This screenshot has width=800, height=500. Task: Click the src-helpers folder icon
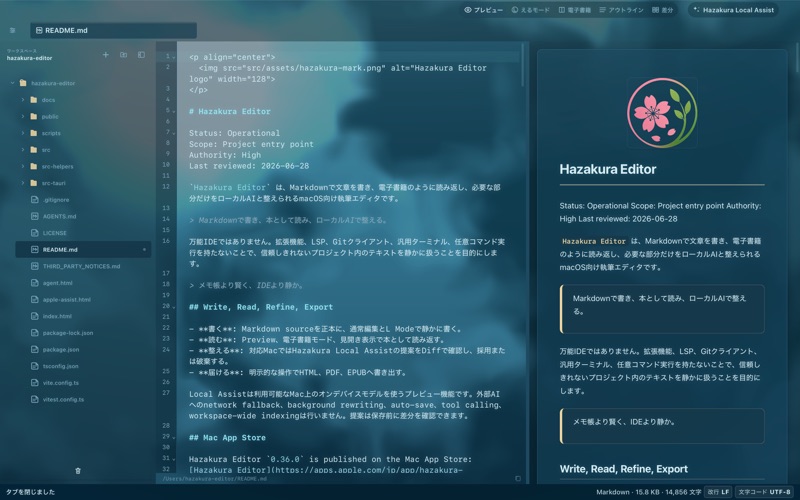coord(34,166)
